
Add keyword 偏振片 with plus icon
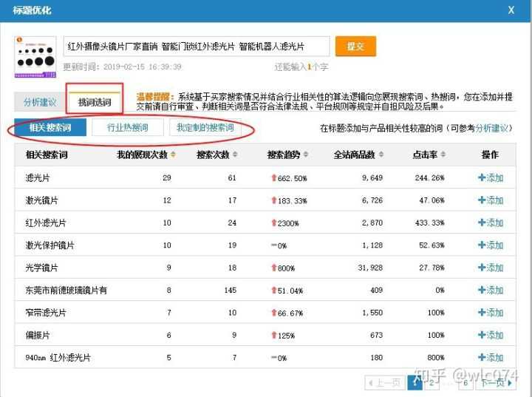tap(491, 335)
